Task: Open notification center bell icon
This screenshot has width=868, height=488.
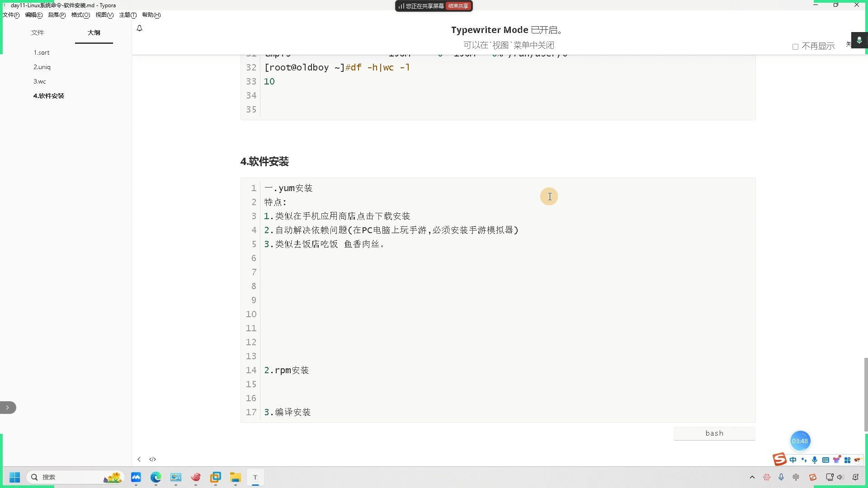Action: pos(855,477)
